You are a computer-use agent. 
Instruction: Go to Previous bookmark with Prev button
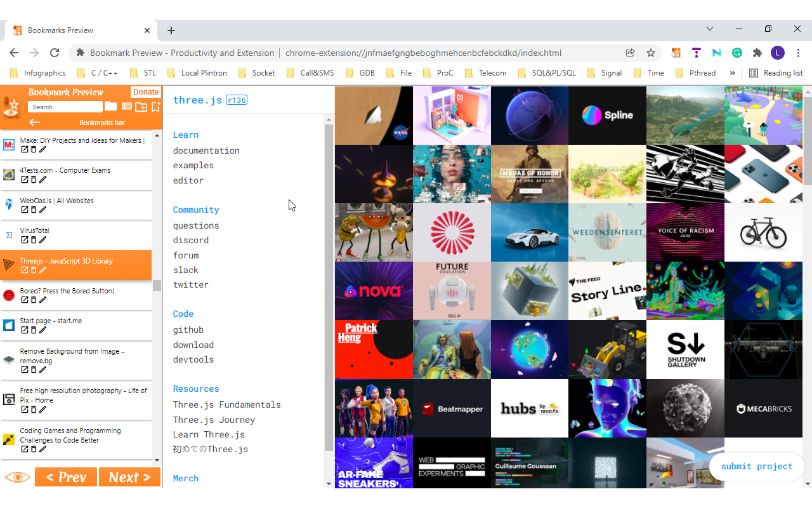click(x=66, y=477)
